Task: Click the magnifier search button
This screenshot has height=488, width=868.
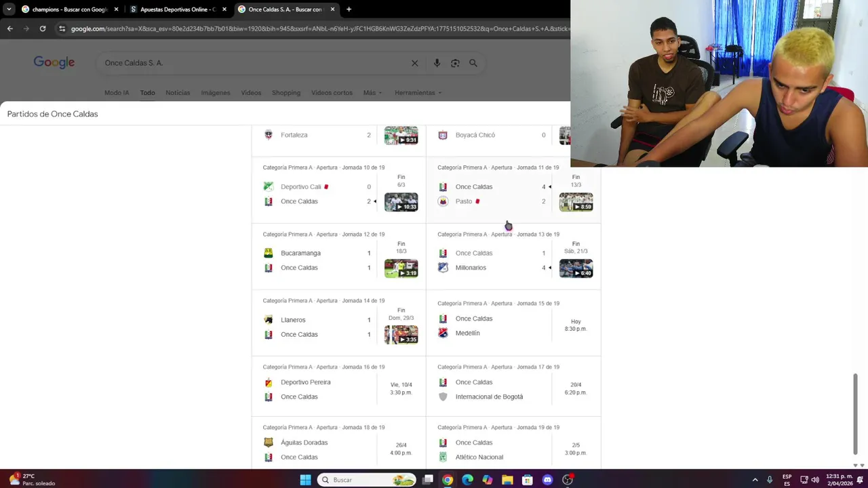Action: pyautogui.click(x=473, y=63)
